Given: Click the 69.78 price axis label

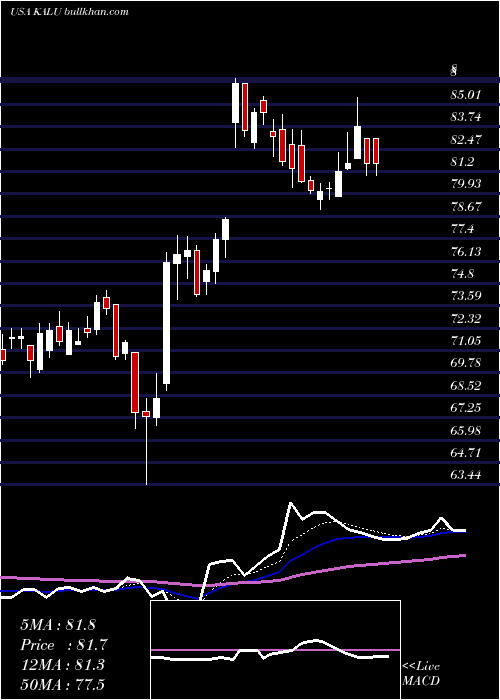Looking at the screenshot, I should pyautogui.click(x=466, y=363).
